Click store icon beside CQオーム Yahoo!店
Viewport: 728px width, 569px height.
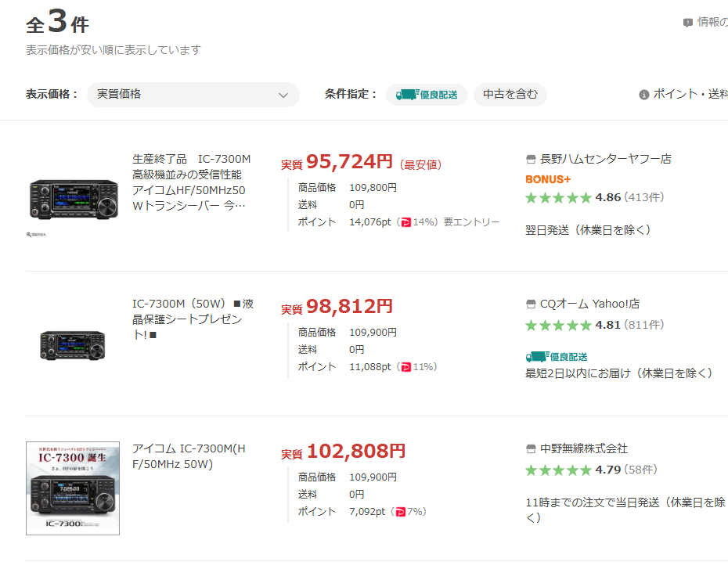531,304
